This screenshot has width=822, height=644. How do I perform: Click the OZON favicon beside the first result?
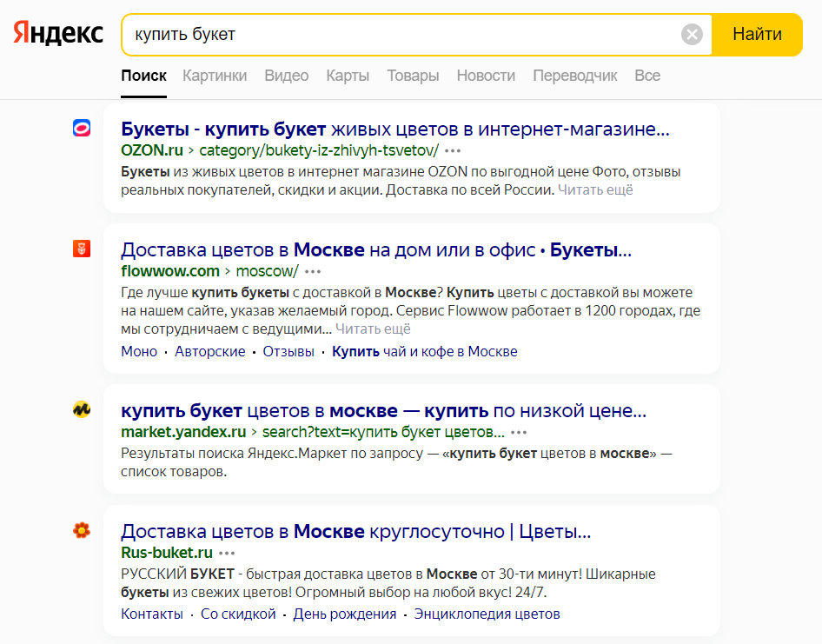[82, 129]
